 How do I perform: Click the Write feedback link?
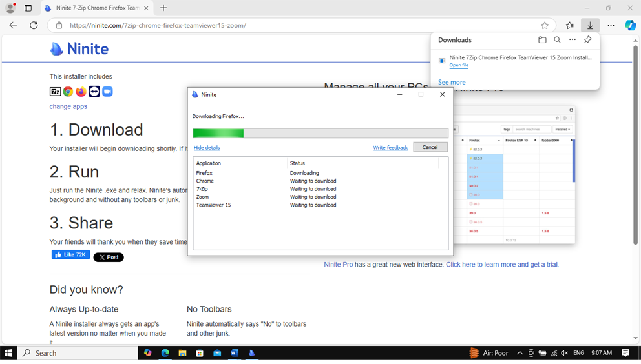[x=390, y=148]
